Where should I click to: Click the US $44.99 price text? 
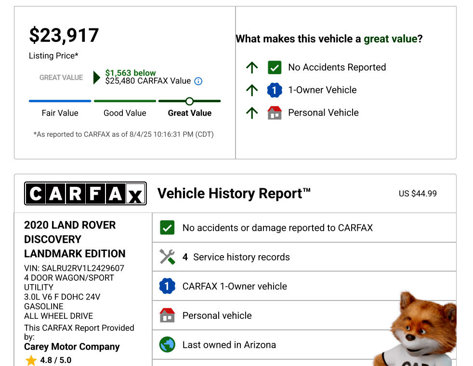pos(418,194)
